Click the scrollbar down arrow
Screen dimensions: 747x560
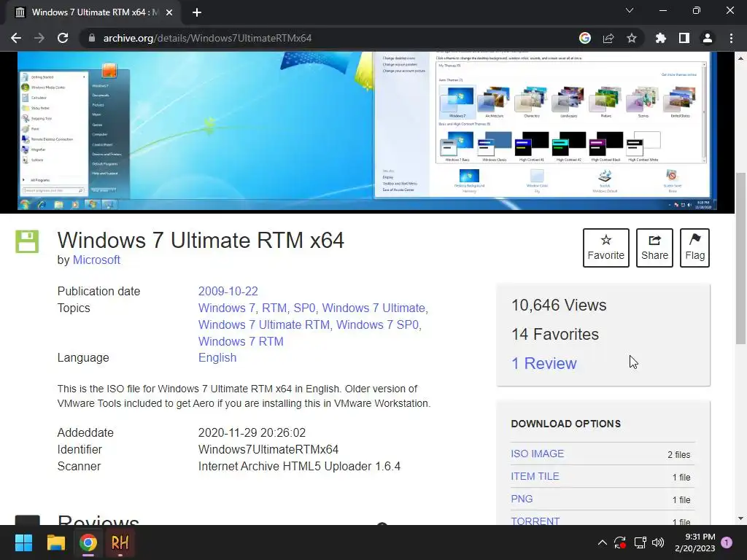[x=740, y=518]
